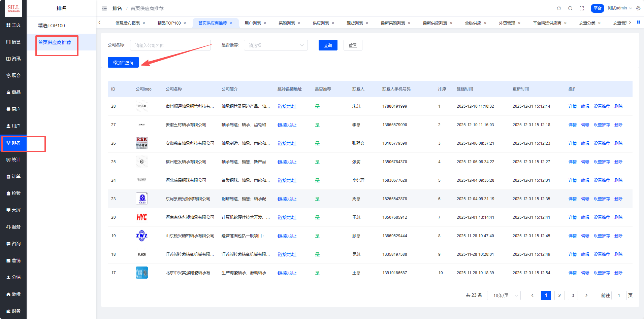Viewport: 644px width, 319px height.
Task: Open 链接地址 link for 安徽五材轴承有限公司
Action: point(287,125)
